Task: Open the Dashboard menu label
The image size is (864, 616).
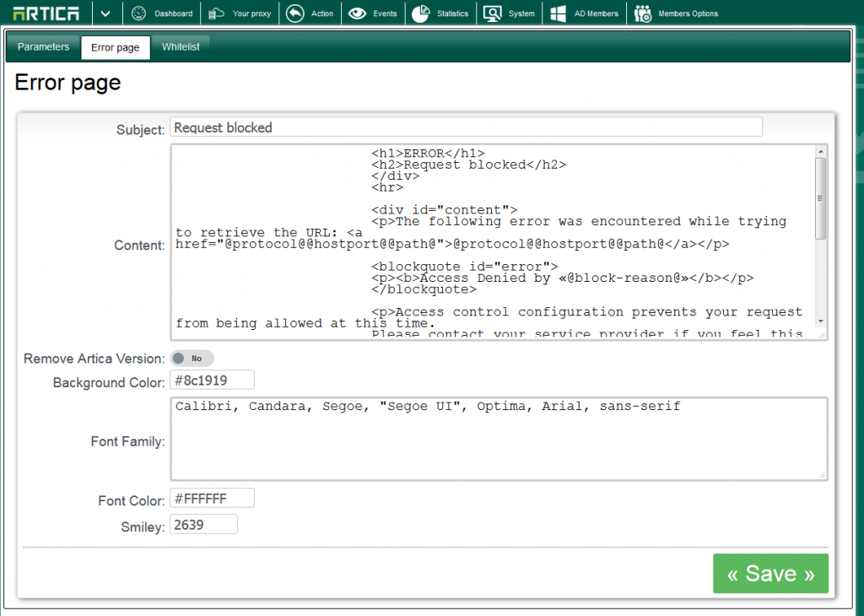Action: pos(174,14)
